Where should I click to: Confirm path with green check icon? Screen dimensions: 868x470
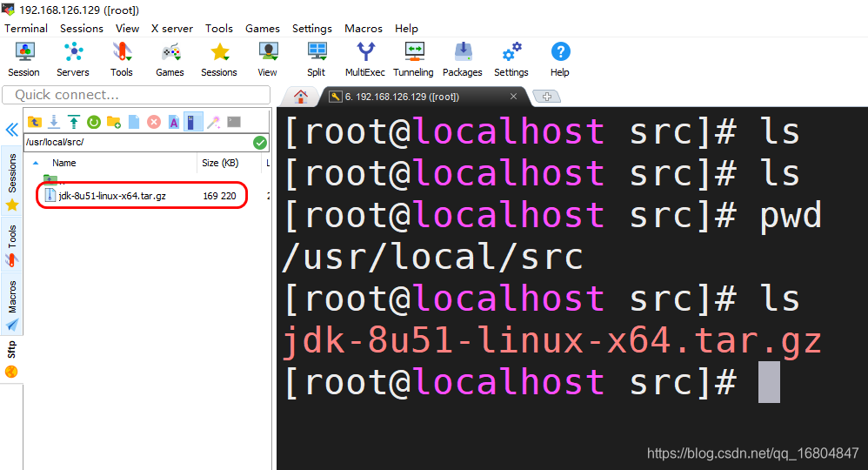[260, 143]
